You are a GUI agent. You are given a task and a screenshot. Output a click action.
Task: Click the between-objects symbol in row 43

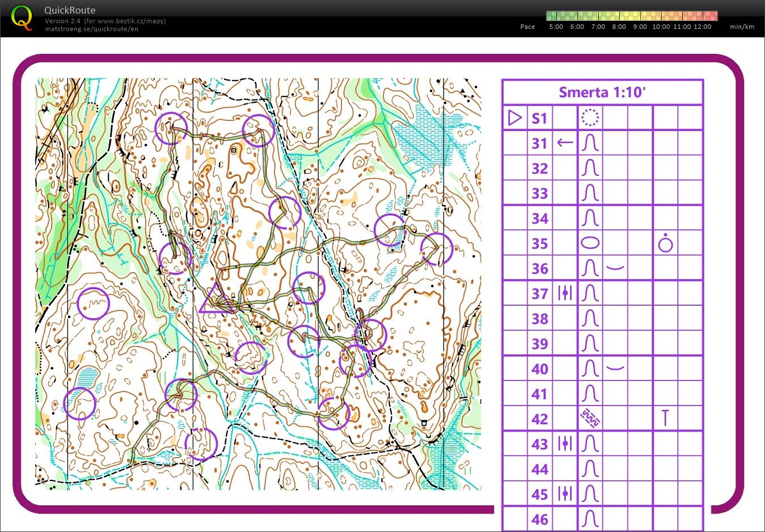565,444
